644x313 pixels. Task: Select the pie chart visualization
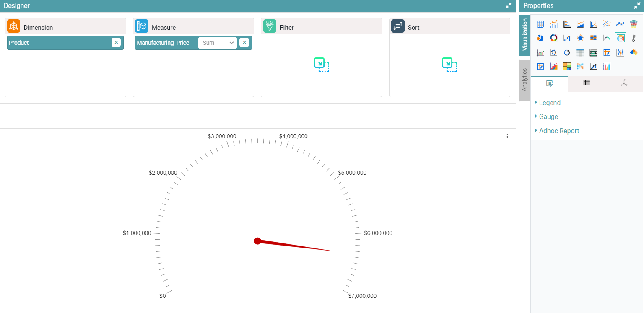540,38
